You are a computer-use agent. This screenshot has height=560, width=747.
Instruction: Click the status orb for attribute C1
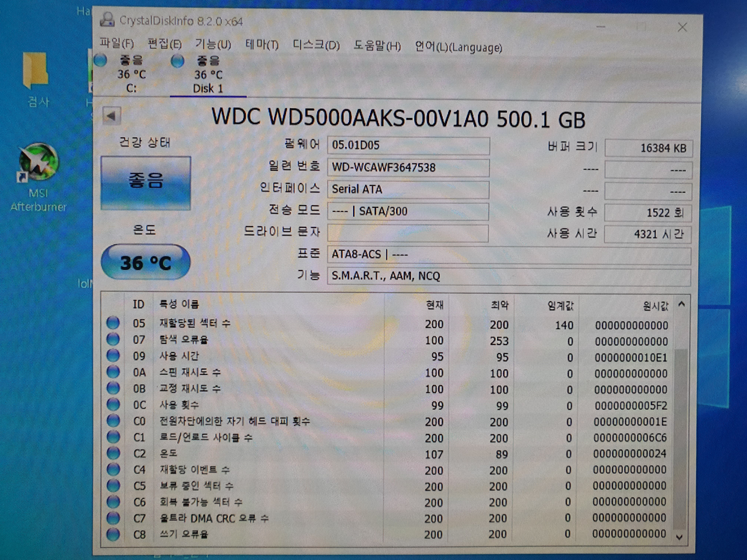tap(113, 437)
